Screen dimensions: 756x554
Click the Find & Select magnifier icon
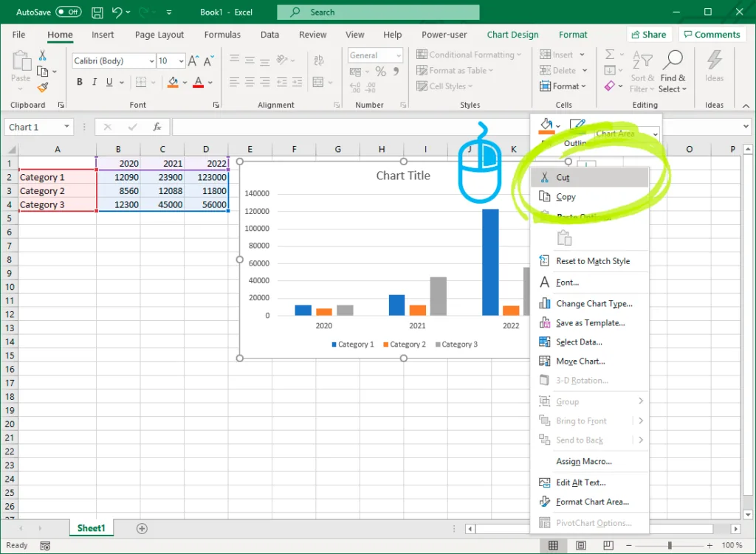pos(673,60)
